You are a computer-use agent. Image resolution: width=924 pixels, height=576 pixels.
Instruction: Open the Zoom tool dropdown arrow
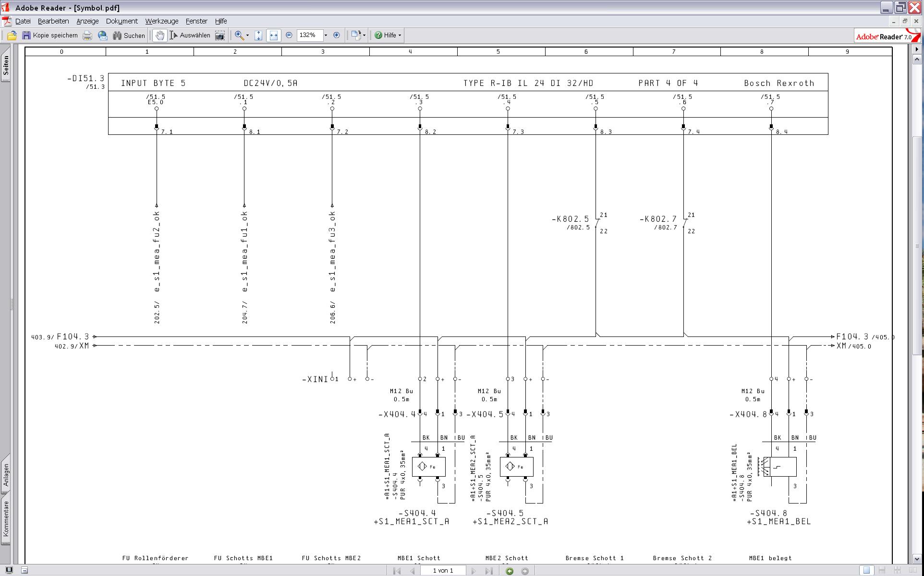pyautogui.click(x=248, y=36)
